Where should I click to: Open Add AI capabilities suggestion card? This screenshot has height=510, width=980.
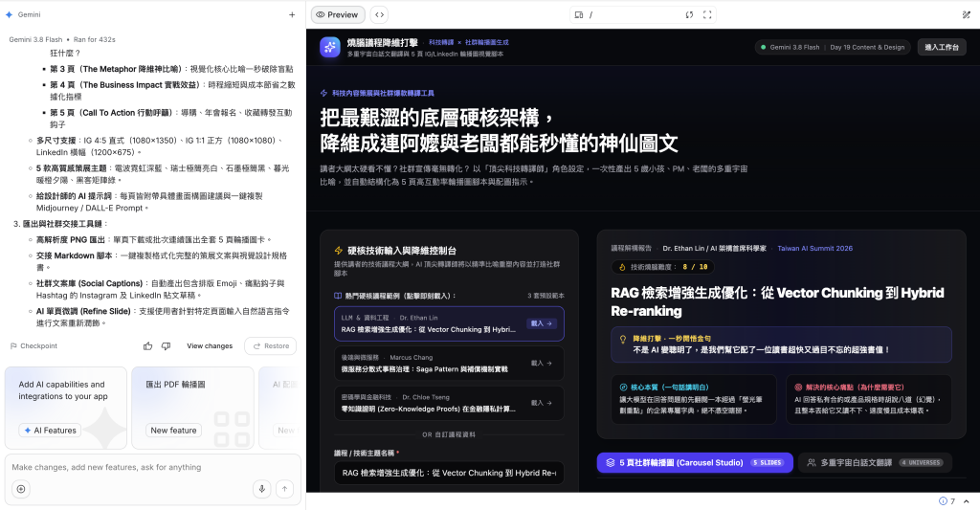click(x=66, y=408)
